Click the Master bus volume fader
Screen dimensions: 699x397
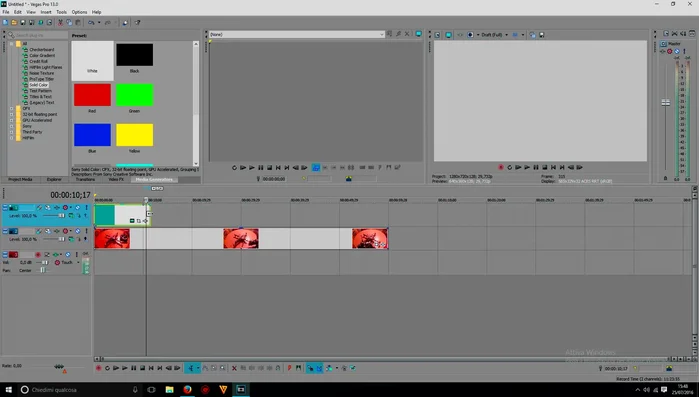tap(666, 102)
